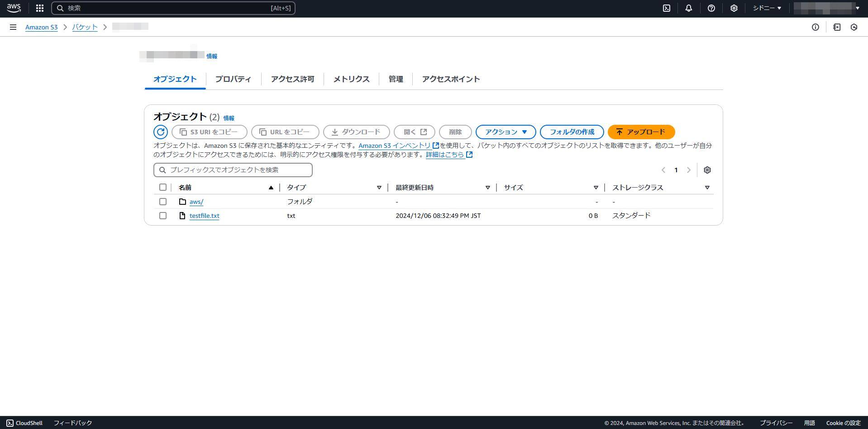Click external icon after Amazon S3 インベントリ
This screenshot has height=429, width=868.
(x=436, y=146)
